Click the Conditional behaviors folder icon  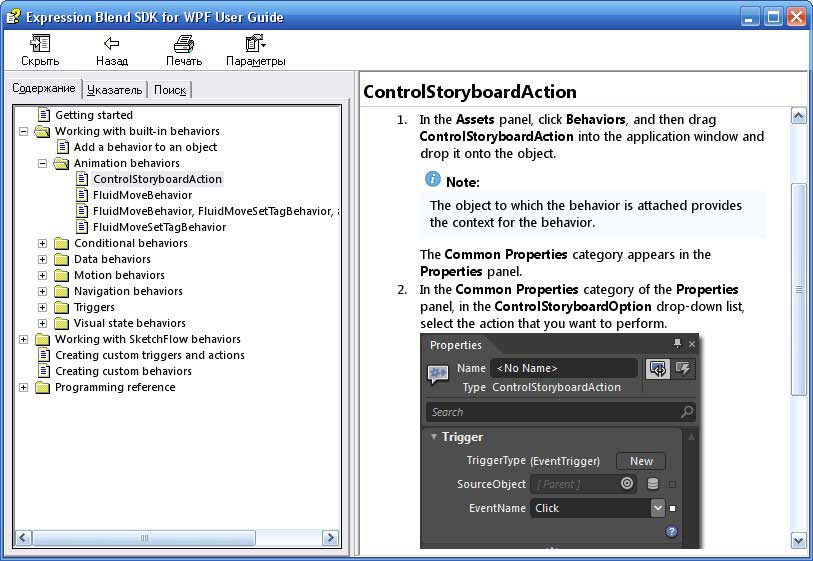tap(62, 243)
